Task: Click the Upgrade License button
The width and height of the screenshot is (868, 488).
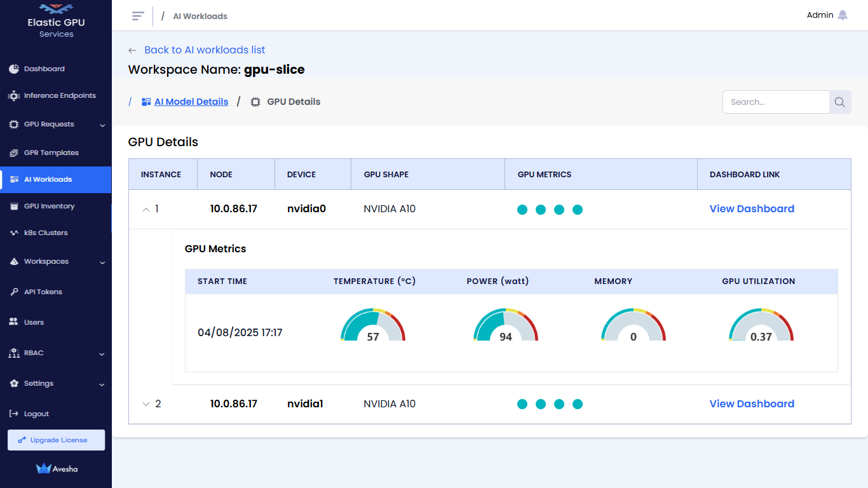Action: pyautogui.click(x=56, y=440)
